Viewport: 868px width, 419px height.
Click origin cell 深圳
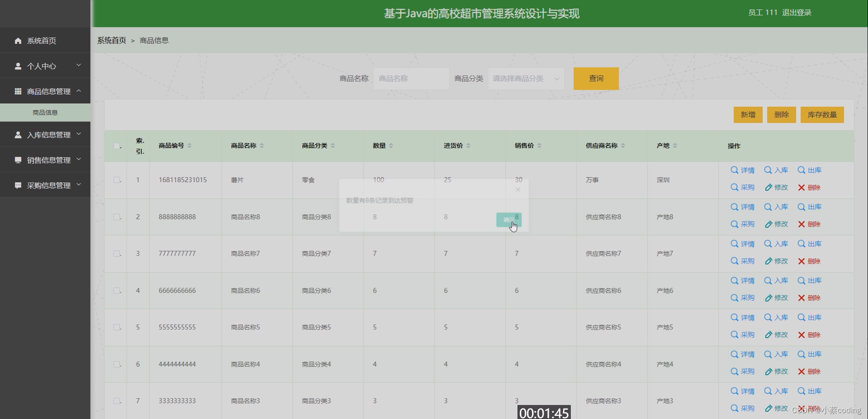point(663,180)
